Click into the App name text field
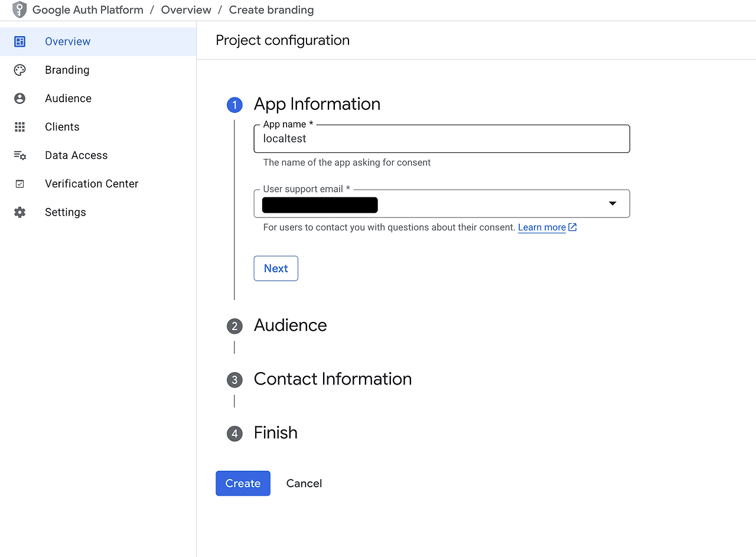Screen dimensions: 756x557 pyautogui.click(x=442, y=139)
